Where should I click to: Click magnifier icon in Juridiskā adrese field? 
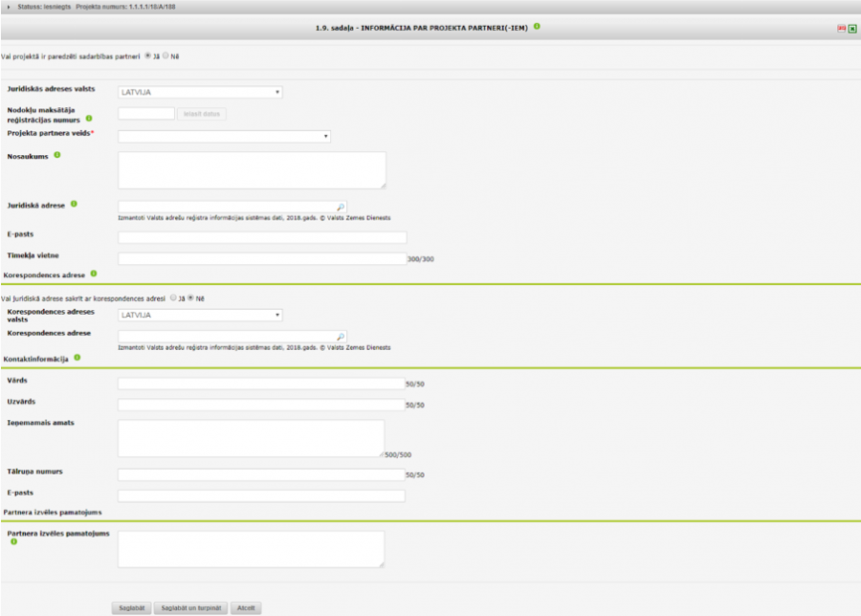[341, 207]
